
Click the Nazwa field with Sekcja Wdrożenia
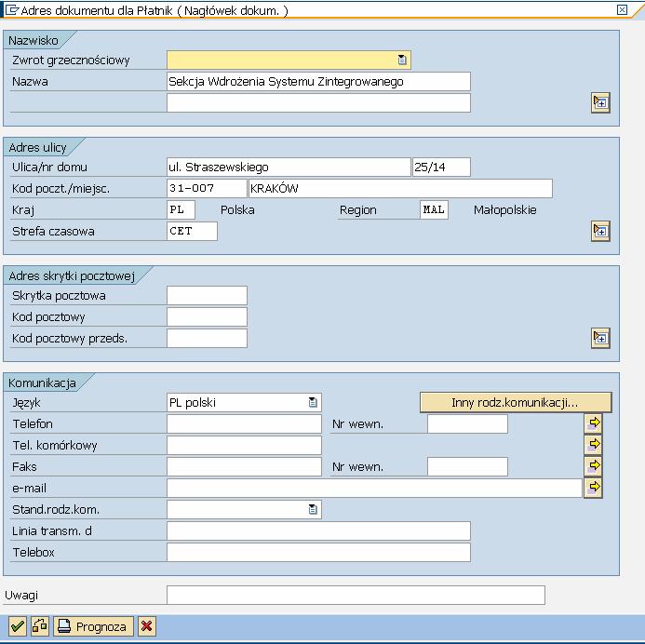click(318, 81)
